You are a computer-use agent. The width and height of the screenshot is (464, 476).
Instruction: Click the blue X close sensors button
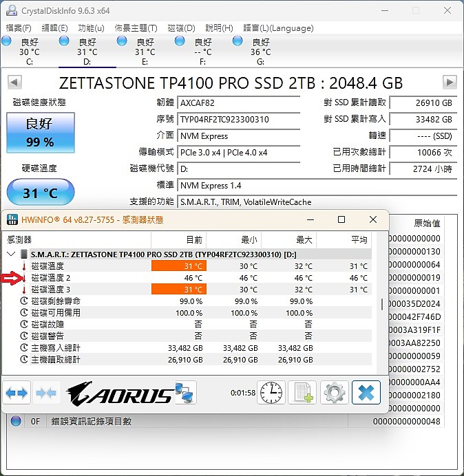coord(366,393)
